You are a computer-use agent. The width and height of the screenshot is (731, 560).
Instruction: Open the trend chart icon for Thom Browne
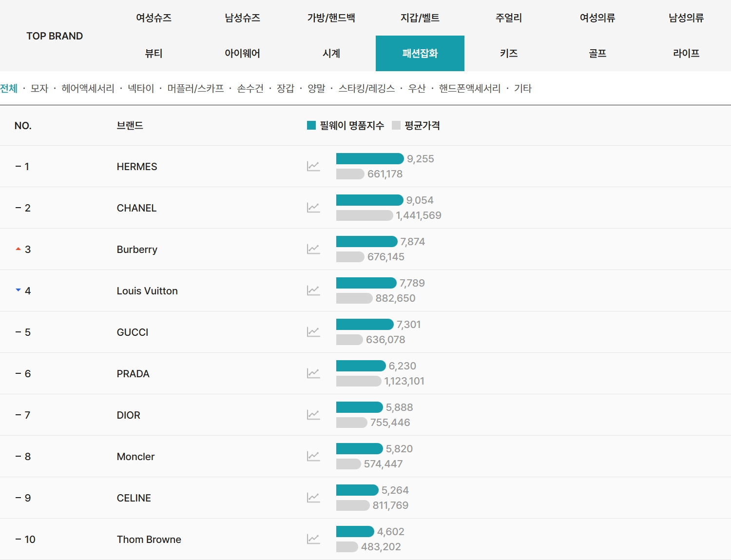(x=313, y=539)
